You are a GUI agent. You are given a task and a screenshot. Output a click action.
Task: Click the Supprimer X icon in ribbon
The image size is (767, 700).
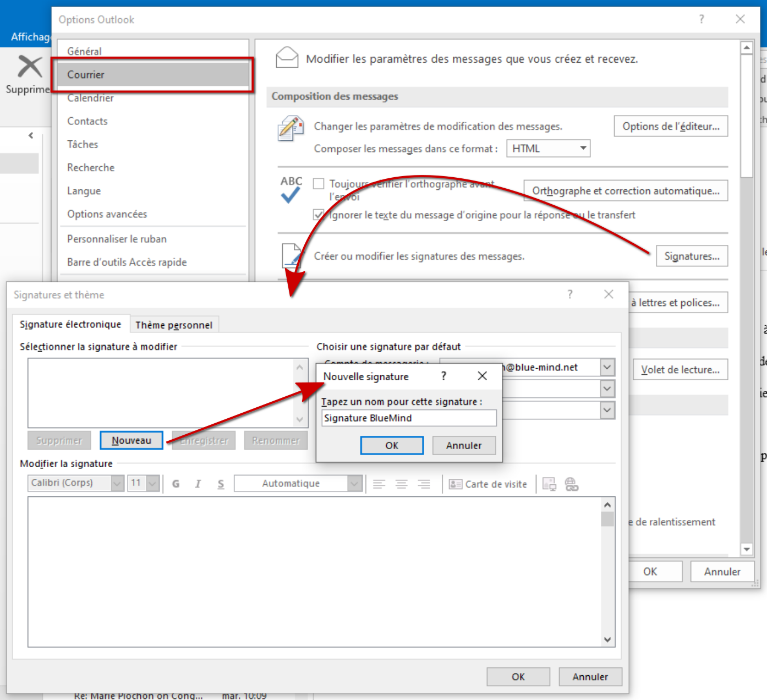point(30,67)
